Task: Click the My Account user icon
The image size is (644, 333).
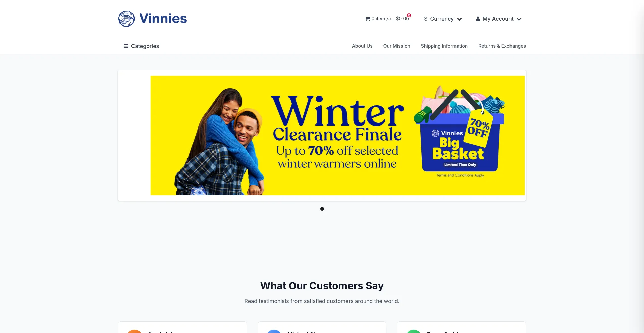Action: tap(478, 19)
